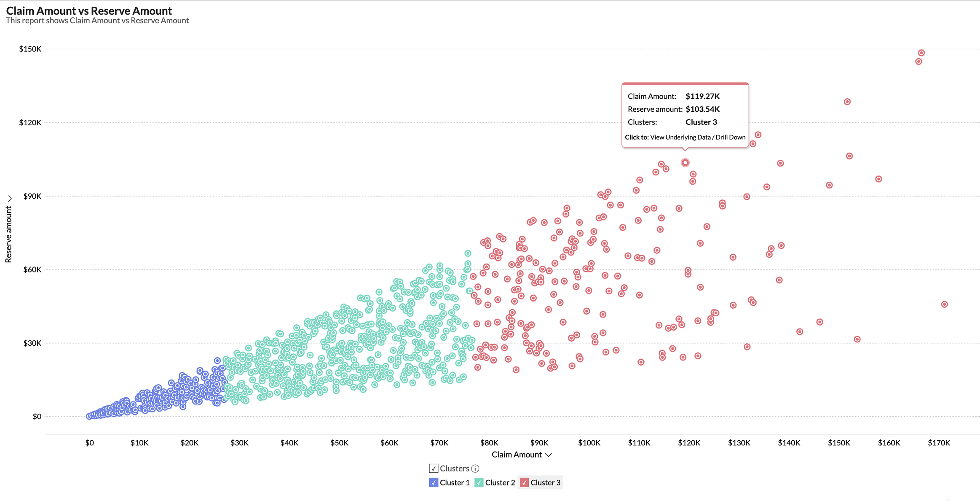
Task: Click the report title Claim Amount vs Reserve Amount
Action: pyautogui.click(x=89, y=11)
